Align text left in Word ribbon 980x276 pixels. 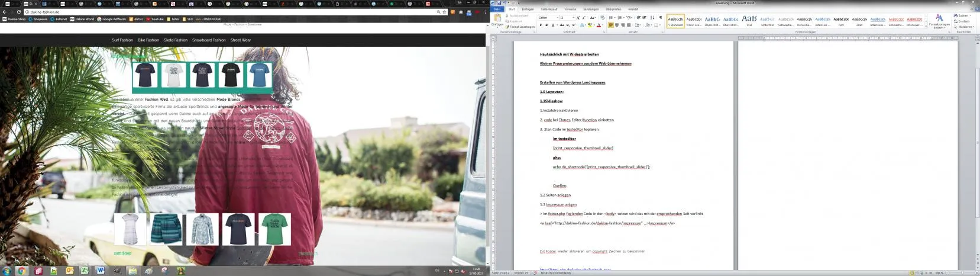pos(610,25)
